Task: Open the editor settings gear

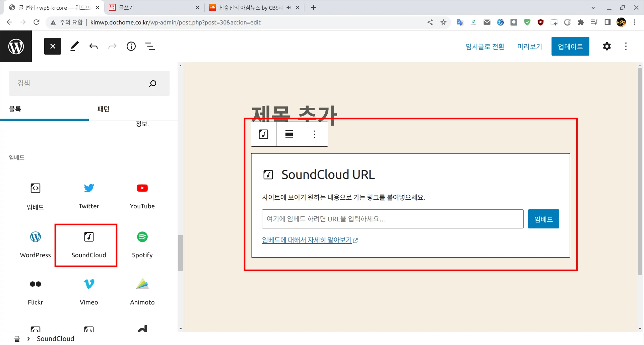Action: pyautogui.click(x=606, y=46)
